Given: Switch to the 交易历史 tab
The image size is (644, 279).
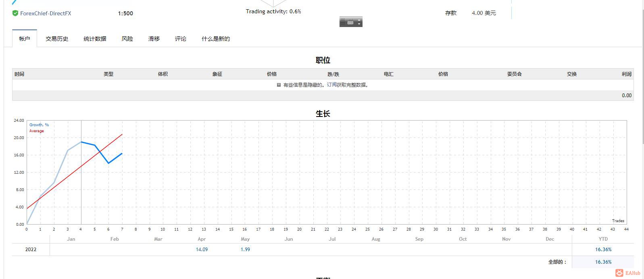Looking at the screenshot, I should [x=57, y=39].
